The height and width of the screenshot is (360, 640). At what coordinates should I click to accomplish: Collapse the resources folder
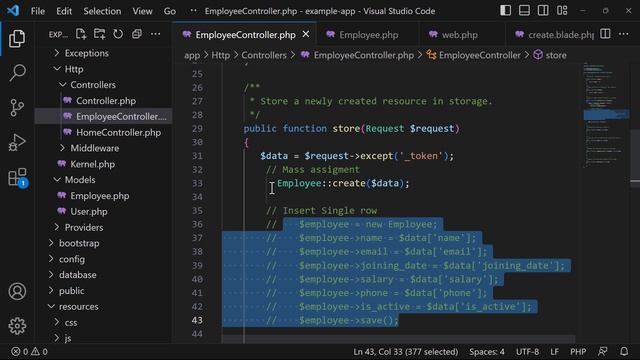(x=78, y=307)
